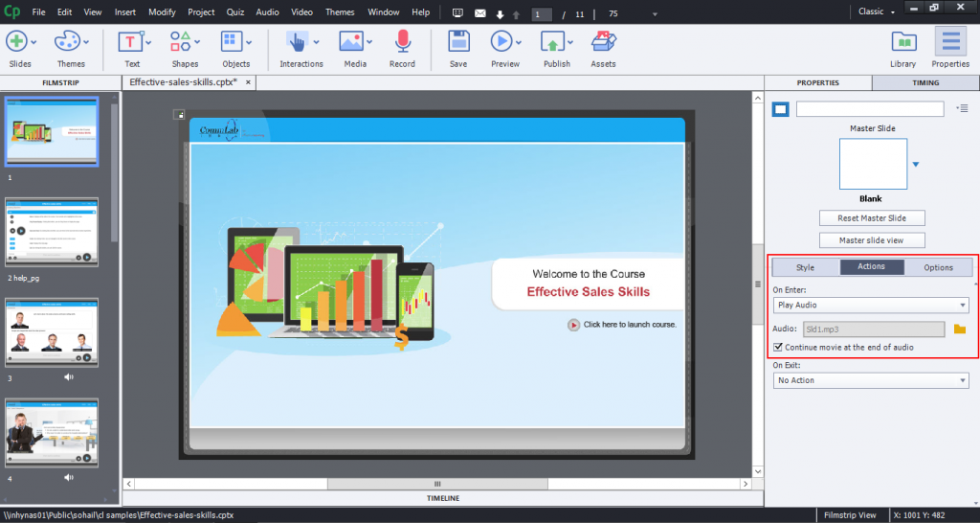Click the comments icon beside Help
The width and height of the screenshot is (980, 523).
click(x=458, y=12)
